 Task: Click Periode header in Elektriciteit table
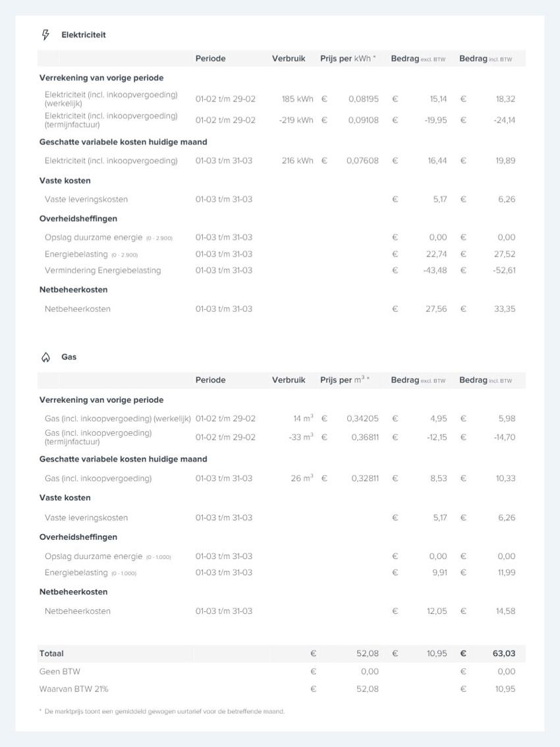tap(210, 59)
